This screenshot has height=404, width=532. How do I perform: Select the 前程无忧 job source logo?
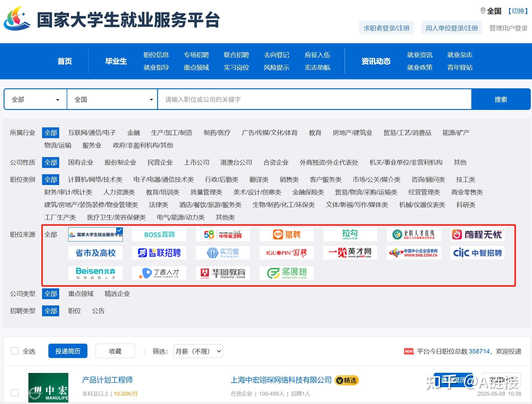click(x=478, y=235)
